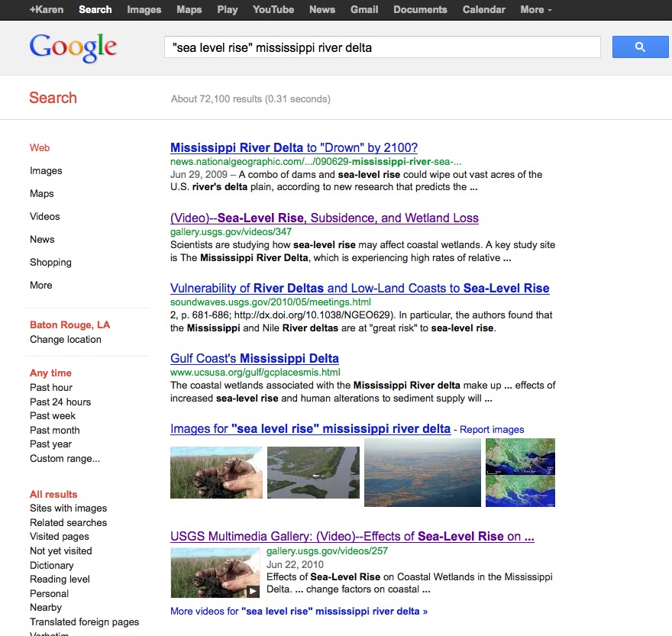Open YouTube from top navigation bar

pos(273,9)
